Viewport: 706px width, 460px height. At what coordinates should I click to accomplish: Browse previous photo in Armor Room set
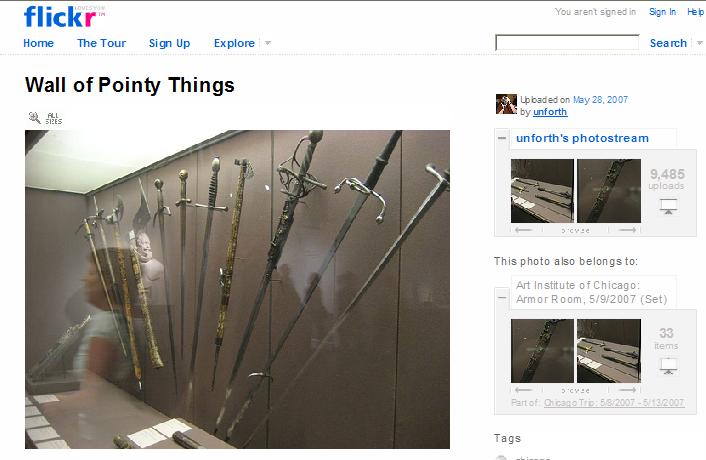point(523,390)
